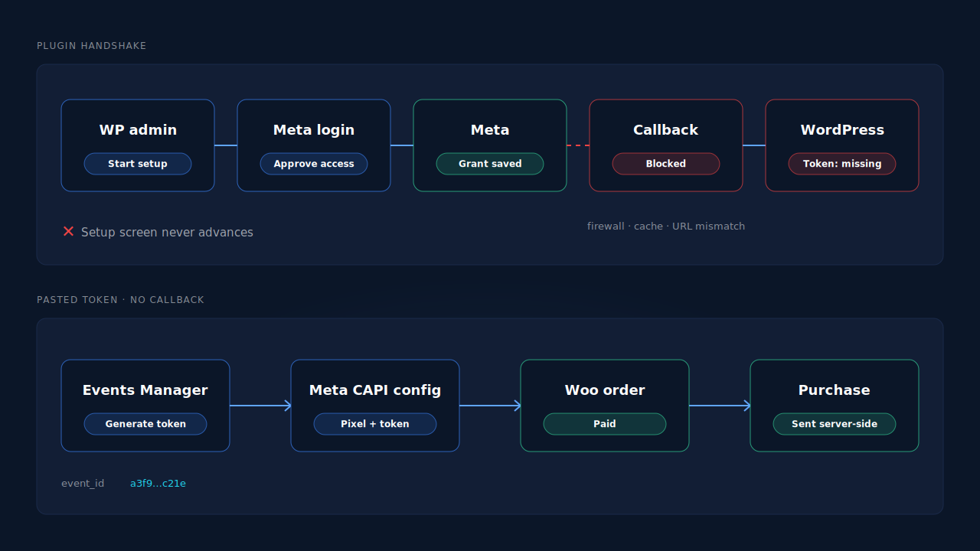
Task: Select the Purchase node title
Action: click(835, 390)
